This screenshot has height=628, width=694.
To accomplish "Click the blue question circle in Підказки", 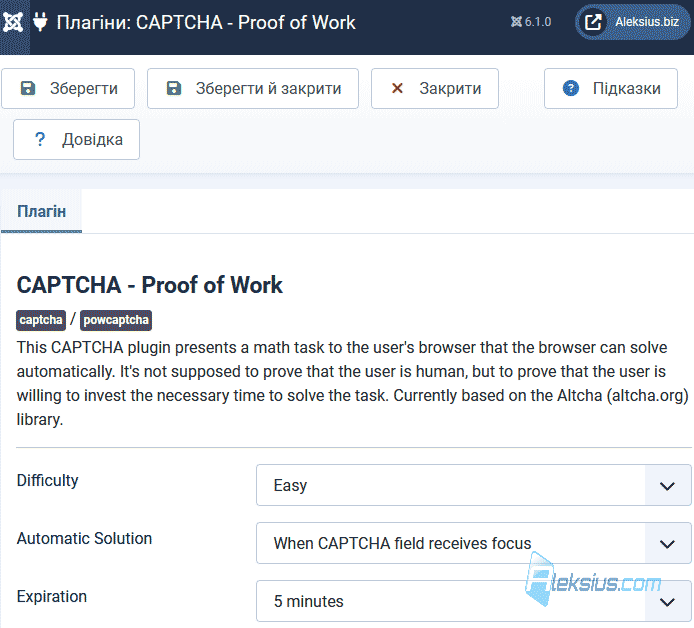I will coord(571,89).
